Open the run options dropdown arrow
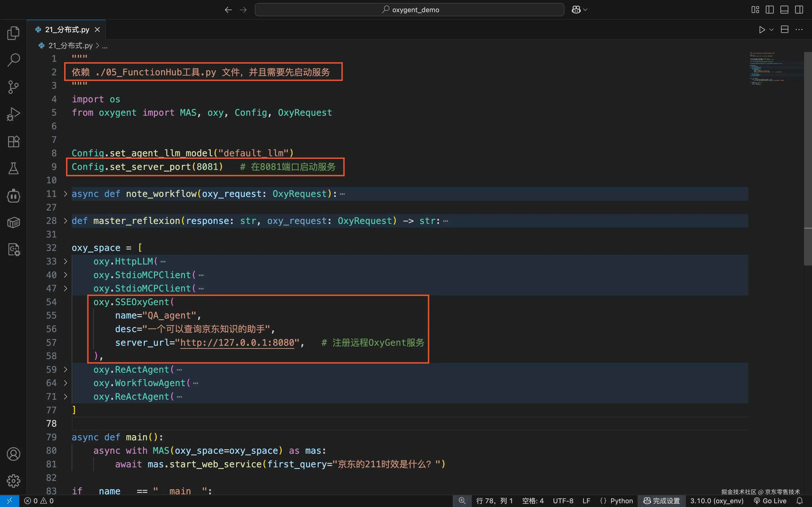This screenshot has height=507, width=812. 771,30
